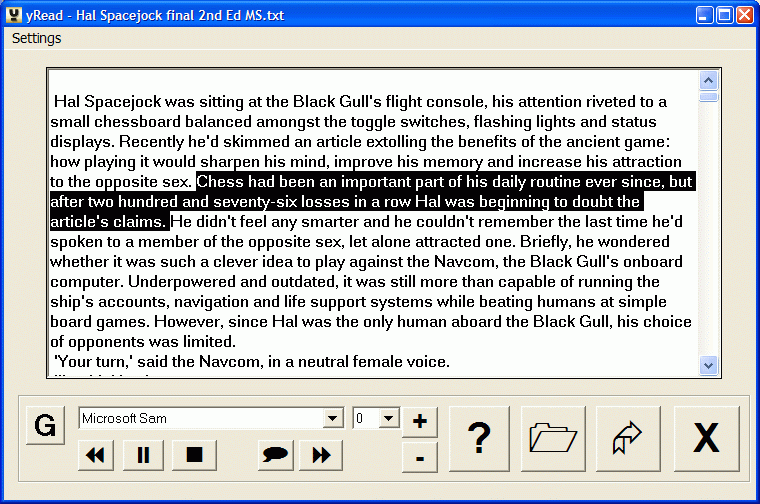This screenshot has width=760, height=504.
Task: Rewind to the previous sentence
Action: (97, 455)
